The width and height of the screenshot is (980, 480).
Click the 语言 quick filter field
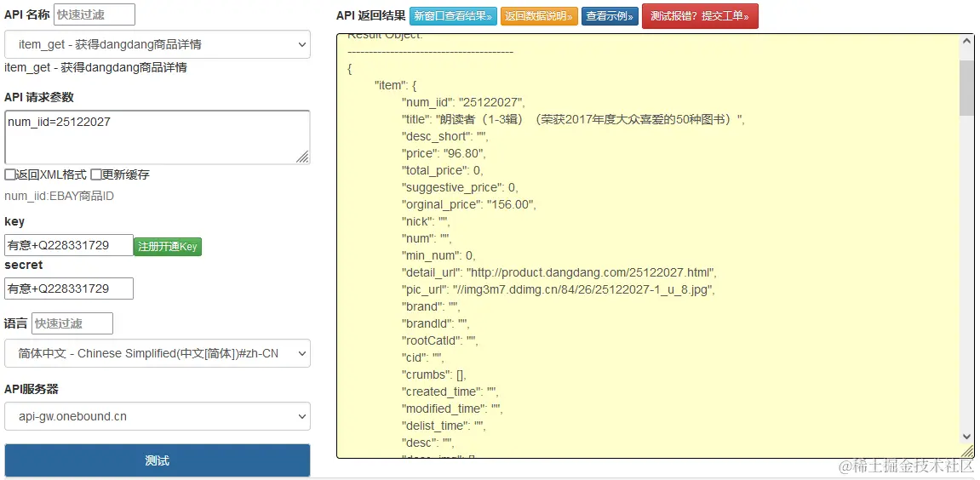pos(72,323)
